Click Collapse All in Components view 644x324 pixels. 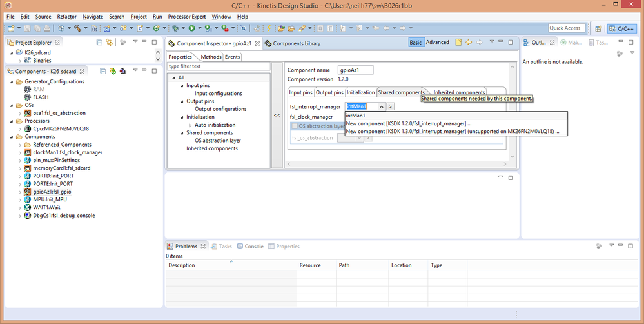point(103,71)
